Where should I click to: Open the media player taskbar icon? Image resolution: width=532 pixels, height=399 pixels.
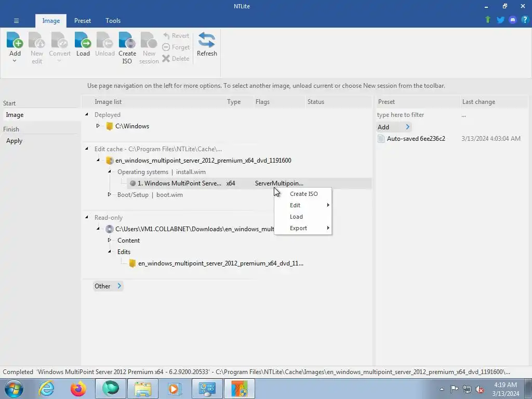tap(175, 389)
